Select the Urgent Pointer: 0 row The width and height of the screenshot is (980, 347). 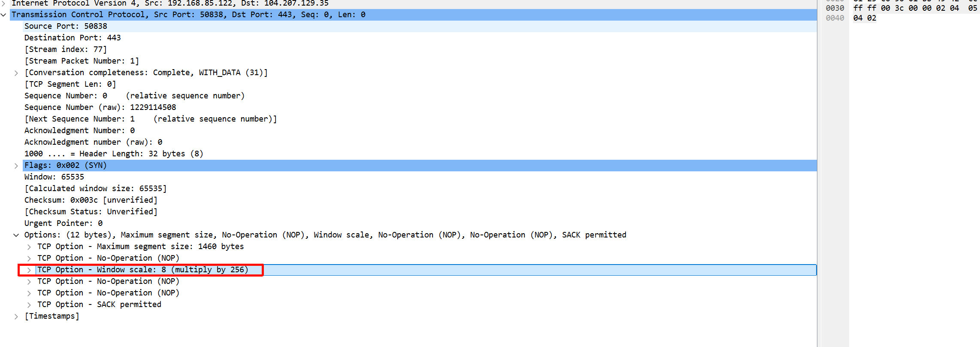(420, 223)
